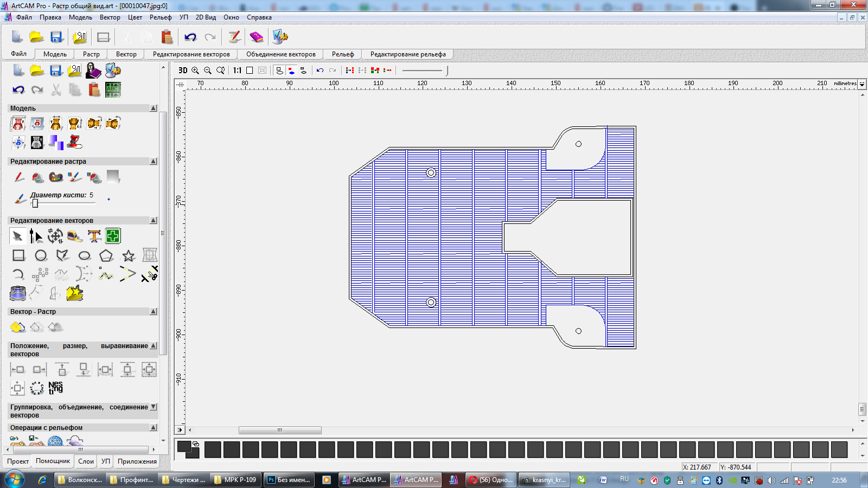This screenshot has width=868, height=488.
Task: Click the 1:1 scale view button
Action: (237, 70)
